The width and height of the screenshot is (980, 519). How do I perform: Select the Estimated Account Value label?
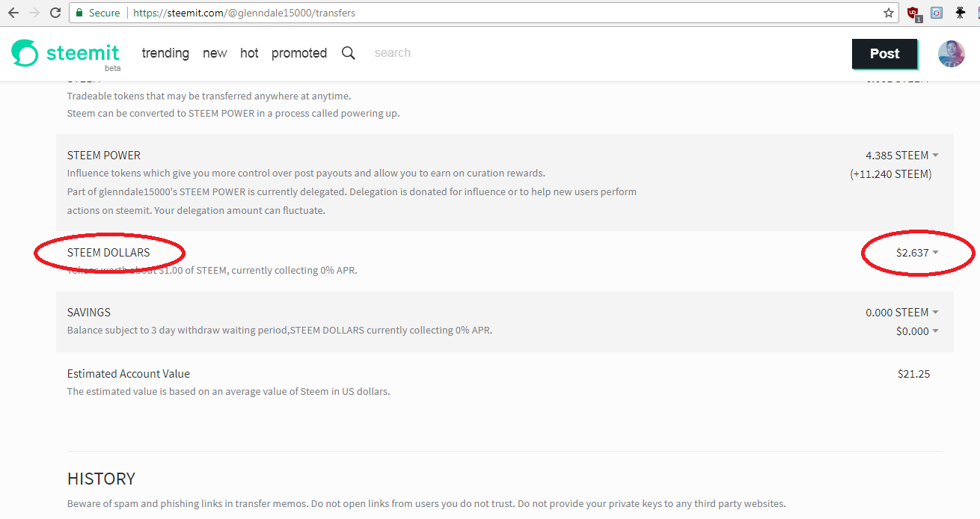[x=129, y=374]
